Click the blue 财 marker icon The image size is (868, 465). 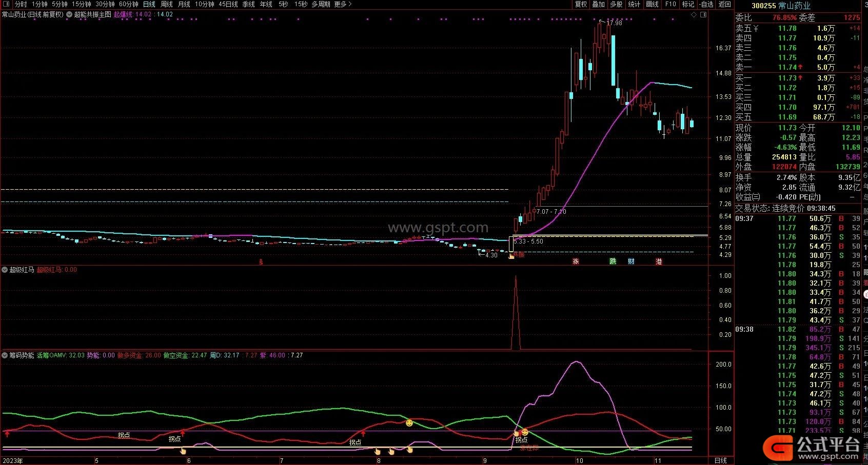(632, 261)
